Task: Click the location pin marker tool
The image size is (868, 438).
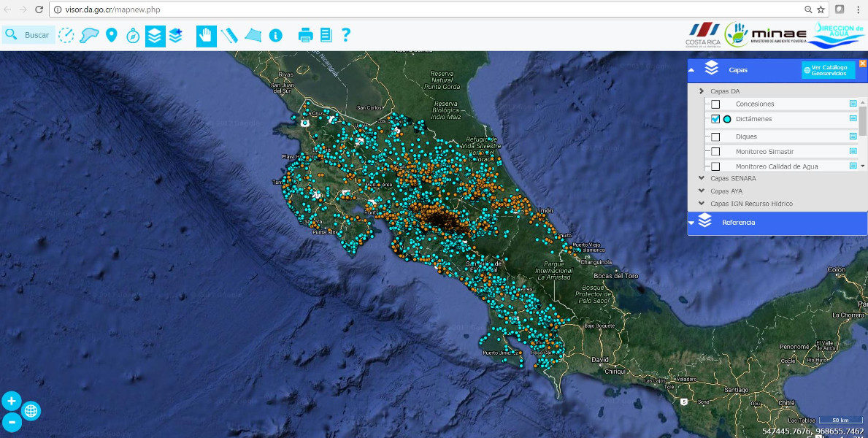Action: (x=111, y=35)
